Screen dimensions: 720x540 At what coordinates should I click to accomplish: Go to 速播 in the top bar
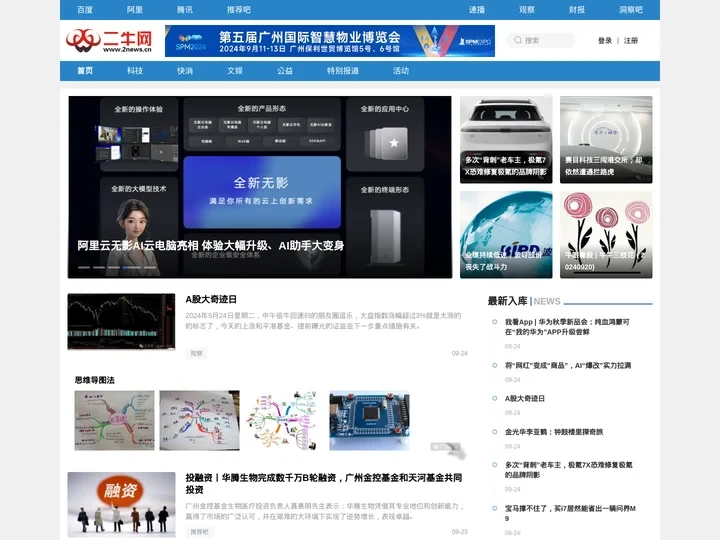pos(477,10)
